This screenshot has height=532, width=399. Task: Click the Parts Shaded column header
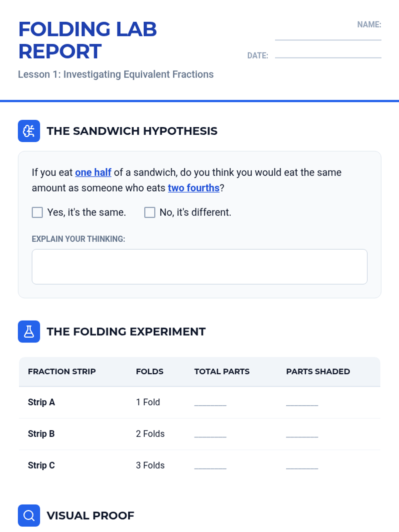coord(318,371)
